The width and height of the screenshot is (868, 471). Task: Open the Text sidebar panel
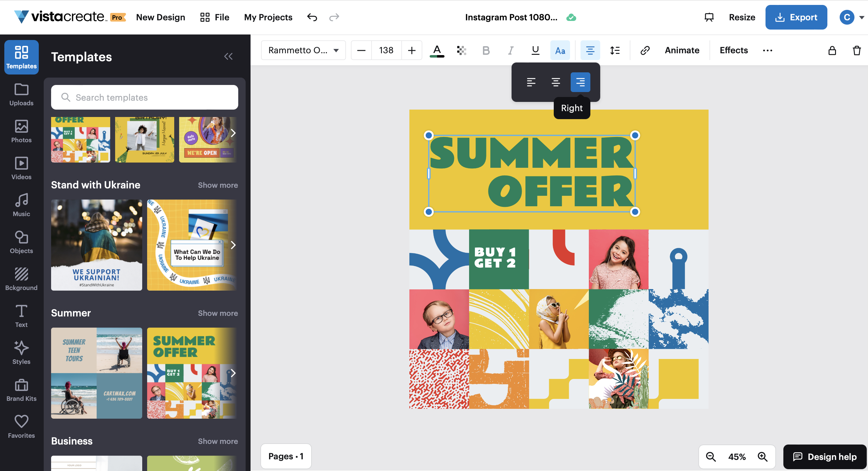coord(21,316)
